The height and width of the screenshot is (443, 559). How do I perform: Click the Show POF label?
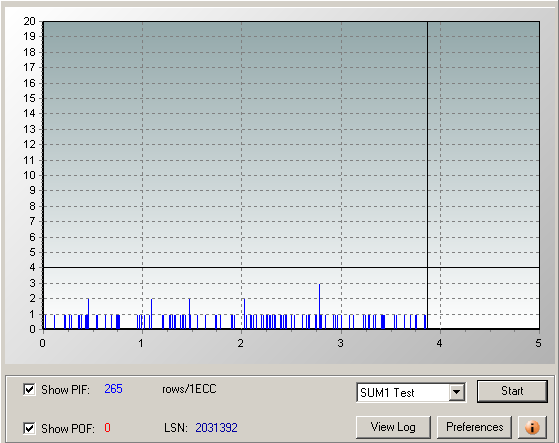point(68,428)
